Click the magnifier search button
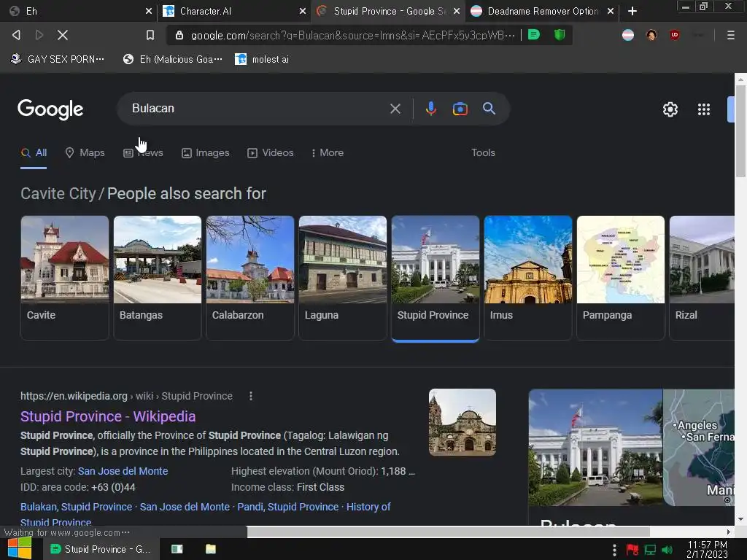 point(489,109)
